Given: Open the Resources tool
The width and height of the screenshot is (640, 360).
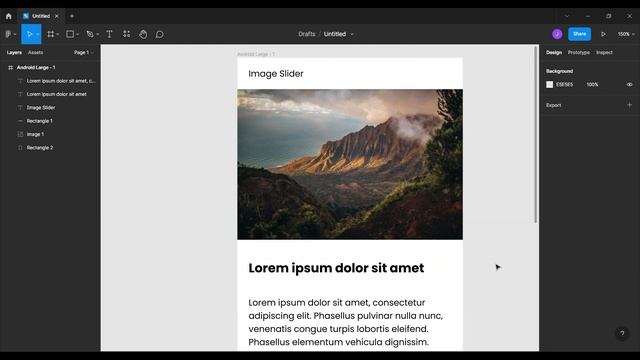Looking at the screenshot, I should (127, 34).
